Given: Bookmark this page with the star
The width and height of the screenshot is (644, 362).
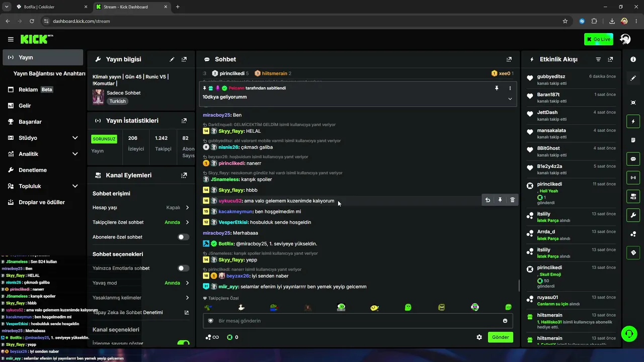Looking at the screenshot, I should pos(565,21).
